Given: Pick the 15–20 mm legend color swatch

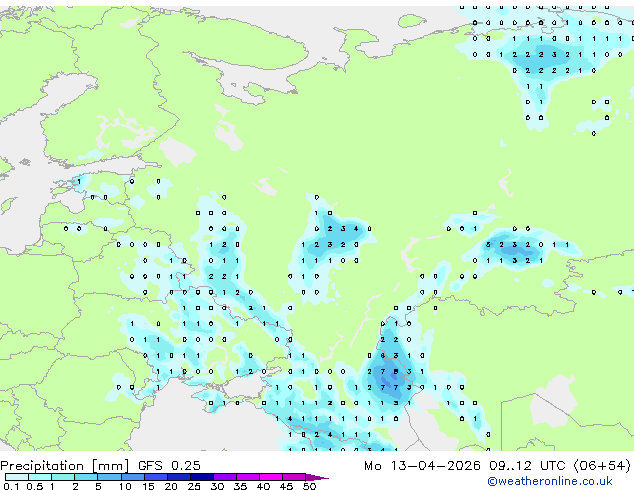Looking at the screenshot, I should [x=156, y=477].
